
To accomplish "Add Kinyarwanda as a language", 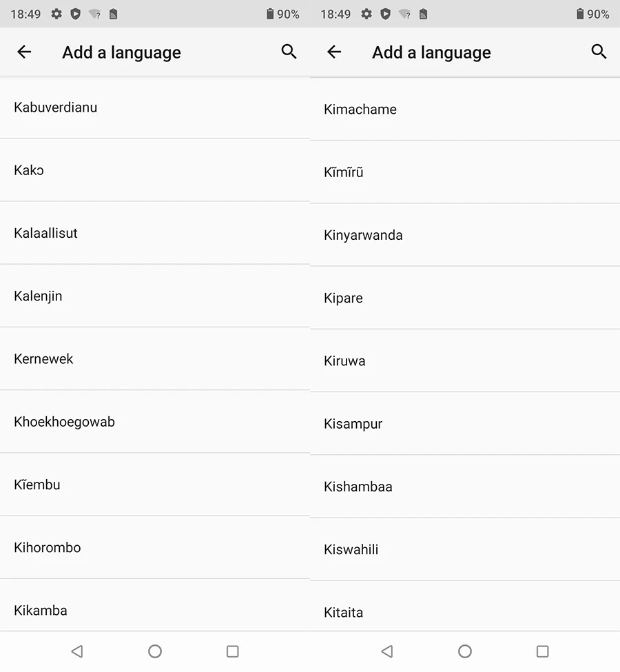I will [364, 235].
